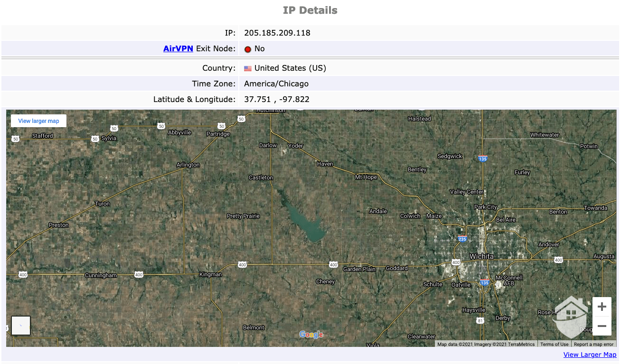Viewport: 630px width, 364px height.
Task: Click the Route 400 shield near Cunningham
Action: pyautogui.click(x=138, y=274)
